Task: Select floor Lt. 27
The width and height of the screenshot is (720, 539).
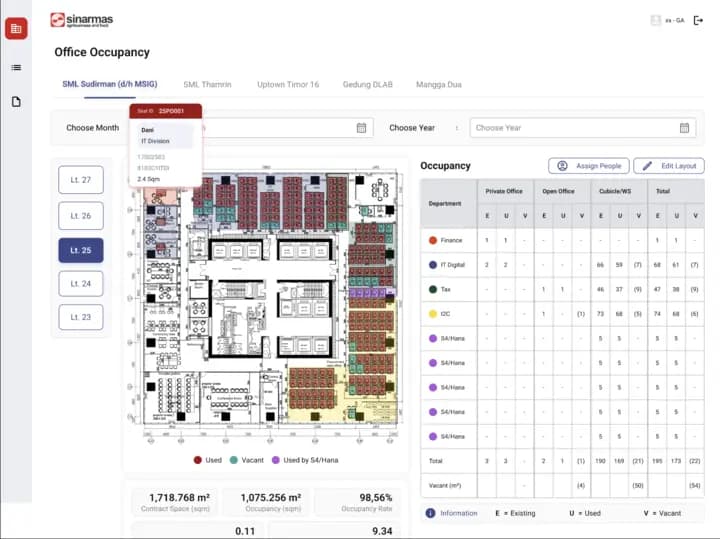Action: [81, 180]
